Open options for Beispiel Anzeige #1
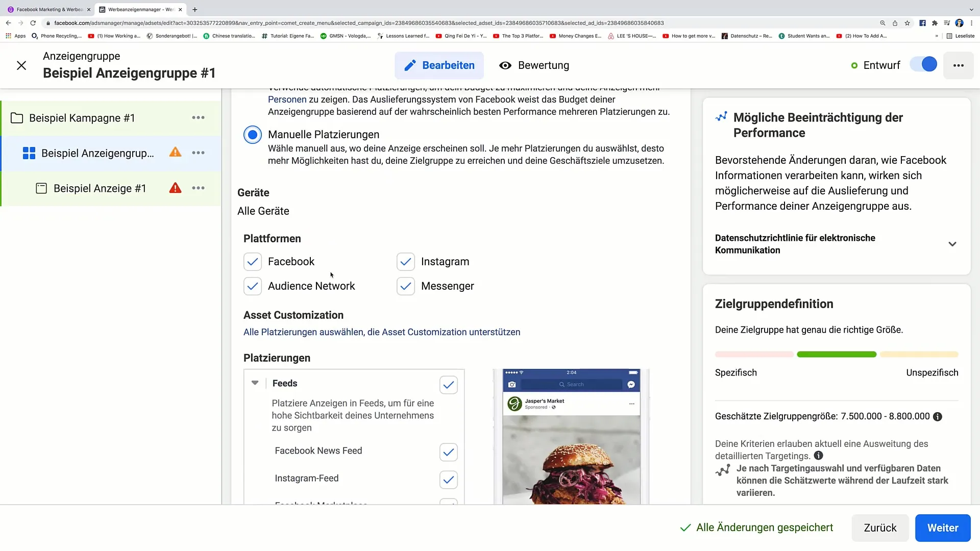Image resolution: width=980 pixels, height=551 pixels. [198, 188]
